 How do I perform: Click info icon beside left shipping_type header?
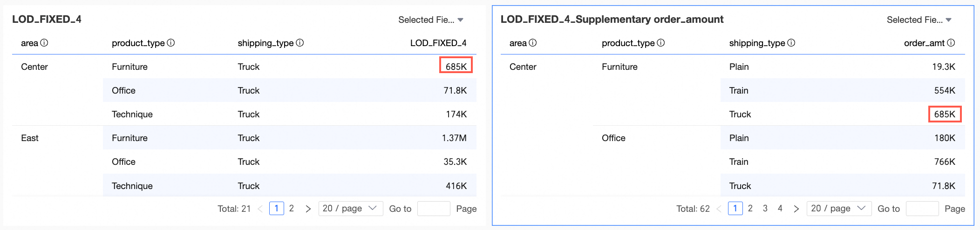coord(300,43)
